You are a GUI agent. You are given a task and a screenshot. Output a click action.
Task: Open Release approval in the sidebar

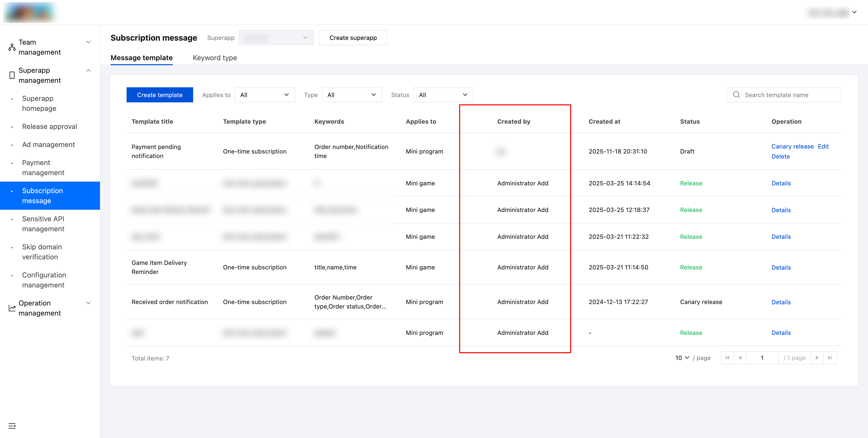point(49,127)
